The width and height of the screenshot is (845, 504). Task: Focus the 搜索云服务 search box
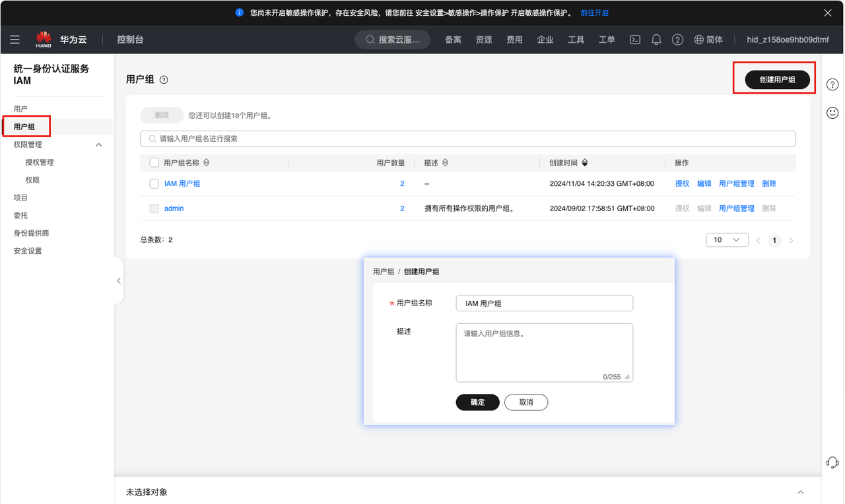(x=393, y=40)
